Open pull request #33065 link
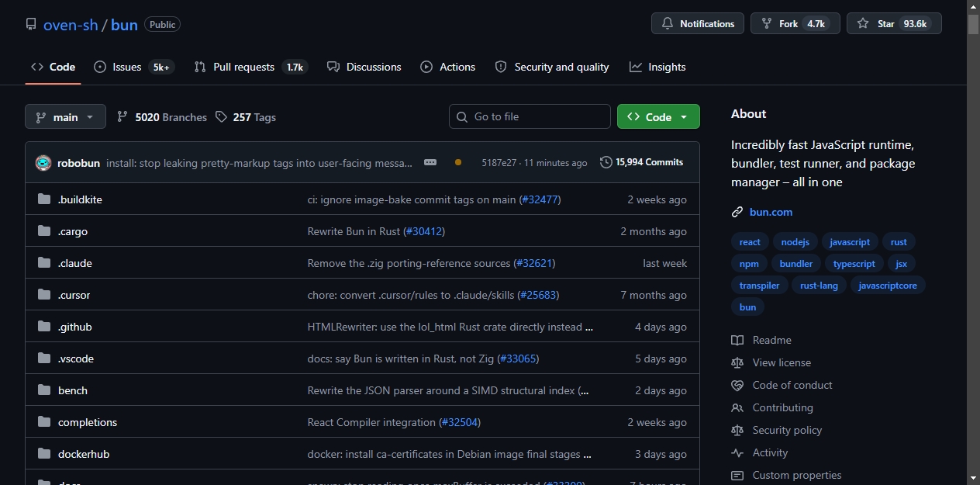 pos(517,359)
